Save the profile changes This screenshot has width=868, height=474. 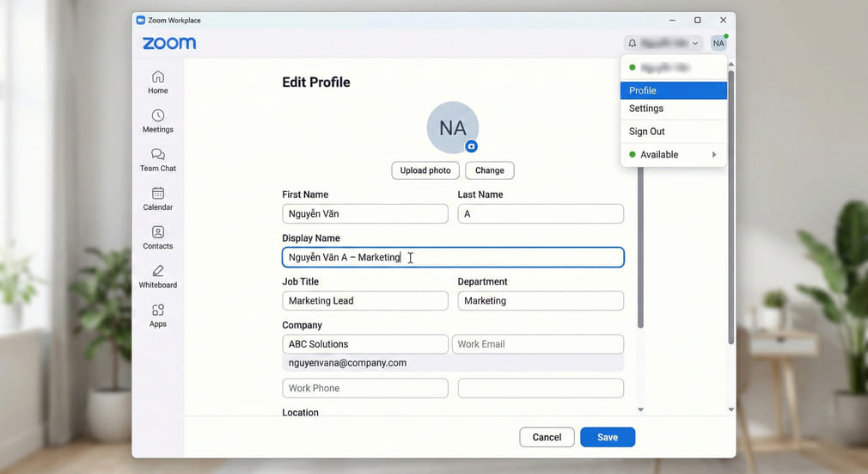point(608,437)
